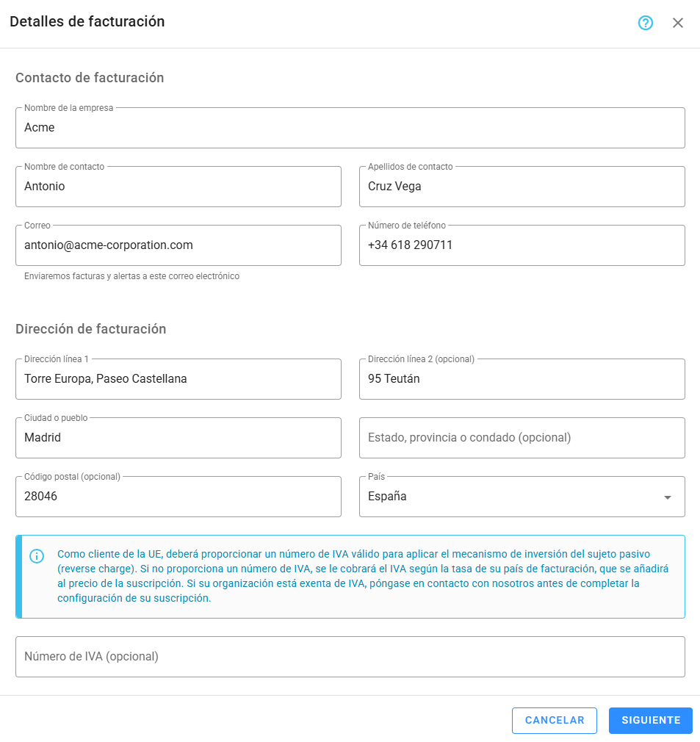The image size is (700, 742).
Task: Focus the Ciudad o pueblo field
Action: [178, 438]
